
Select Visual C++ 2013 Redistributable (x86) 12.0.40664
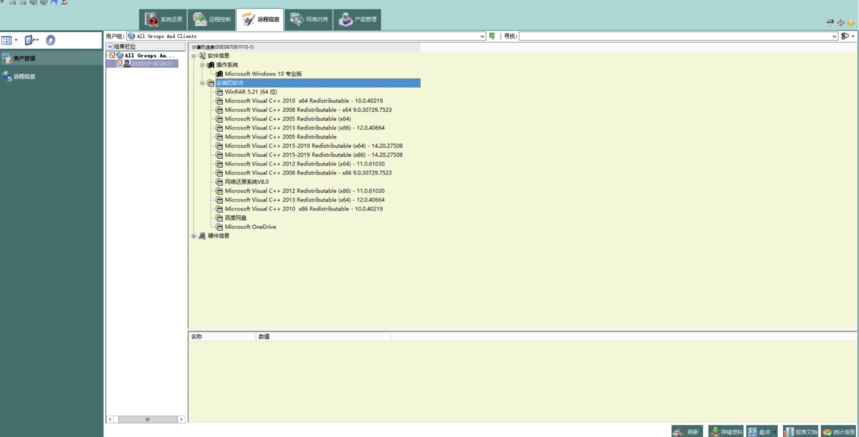coord(305,128)
